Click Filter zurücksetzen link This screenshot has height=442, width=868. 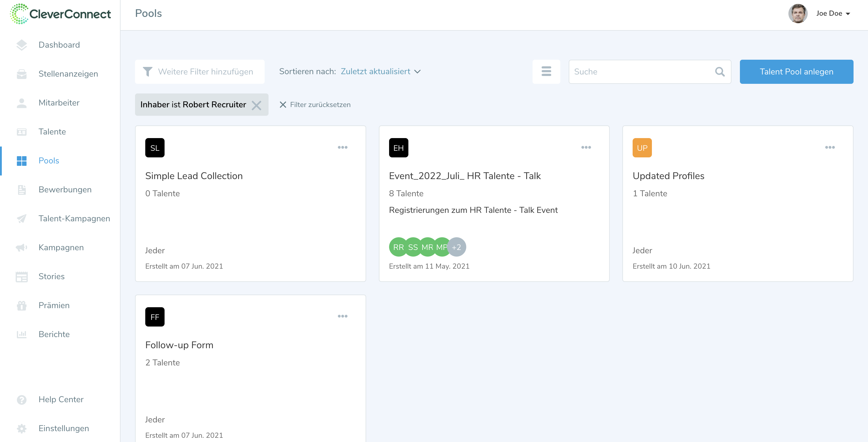tap(315, 105)
